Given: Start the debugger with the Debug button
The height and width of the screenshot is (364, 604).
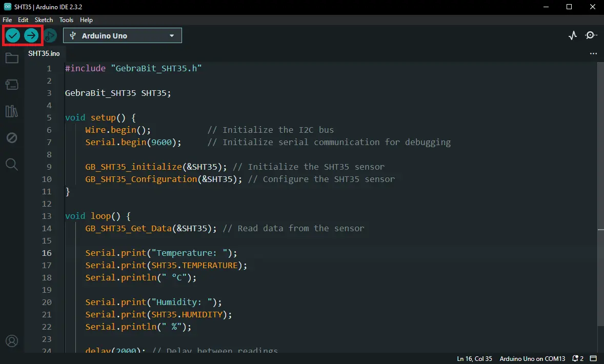Looking at the screenshot, I should (50, 36).
